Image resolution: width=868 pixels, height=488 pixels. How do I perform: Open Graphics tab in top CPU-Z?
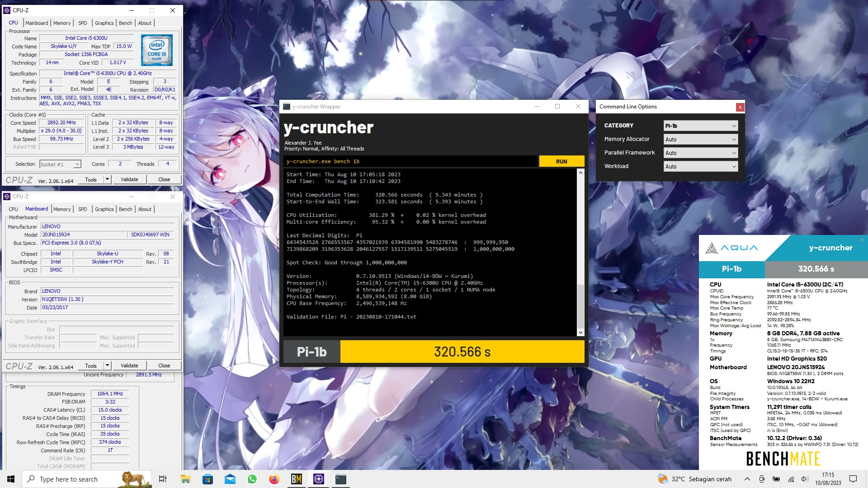(x=104, y=23)
